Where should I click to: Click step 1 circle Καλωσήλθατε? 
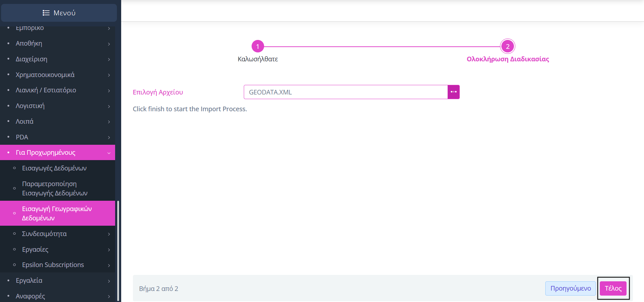click(x=257, y=46)
